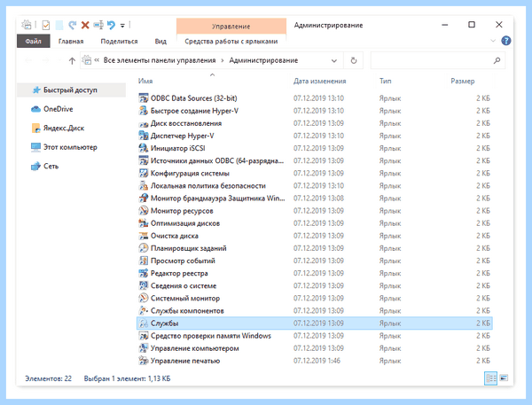This screenshot has height=405, width=532.
Task: Click the double chevron in address bar
Action: [x=97, y=60]
